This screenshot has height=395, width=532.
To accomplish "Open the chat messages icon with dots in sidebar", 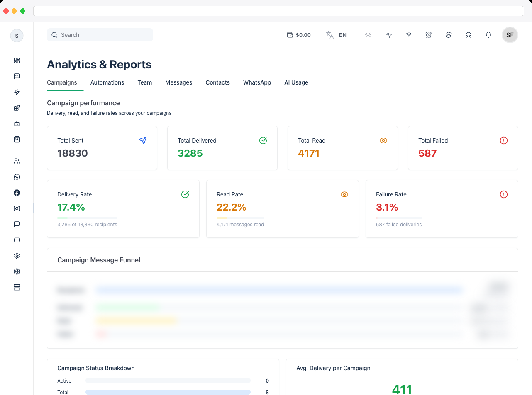I will tap(17, 76).
